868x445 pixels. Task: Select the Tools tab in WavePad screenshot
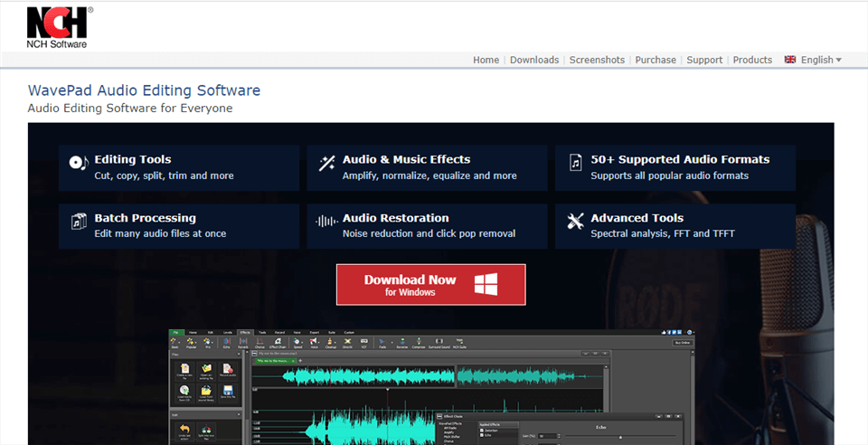tap(262, 333)
